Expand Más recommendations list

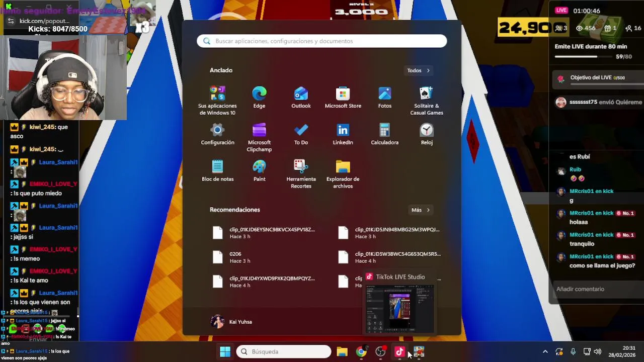421,210
